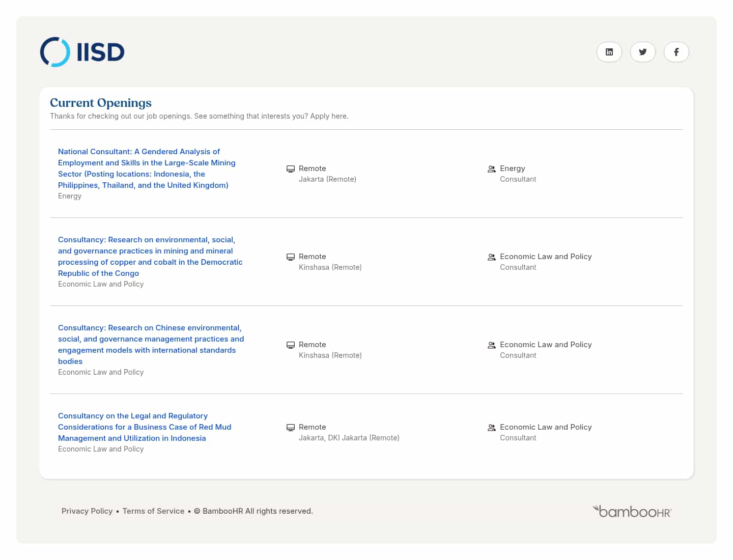Click the BambooHR All rights reserved text
This screenshot has height=560, width=733.
pos(253,511)
